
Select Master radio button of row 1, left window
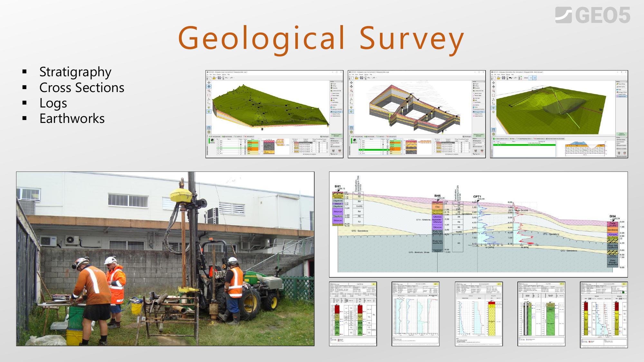pos(241,141)
